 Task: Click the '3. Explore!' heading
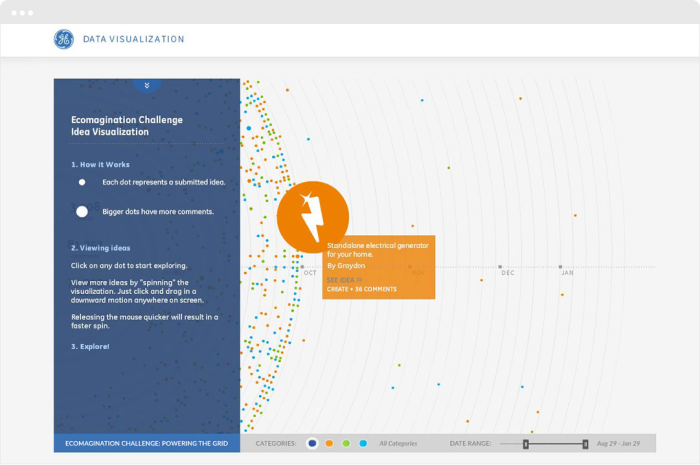point(90,347)
